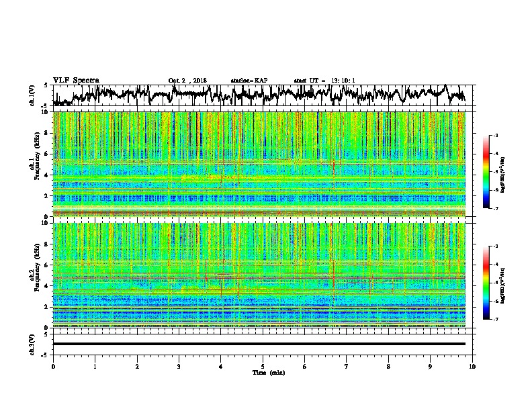Click the ch.1 colorbar "-7" tick label
This screenshot has height=411, width=532.
pyautogui.click(x=495, y=208)
